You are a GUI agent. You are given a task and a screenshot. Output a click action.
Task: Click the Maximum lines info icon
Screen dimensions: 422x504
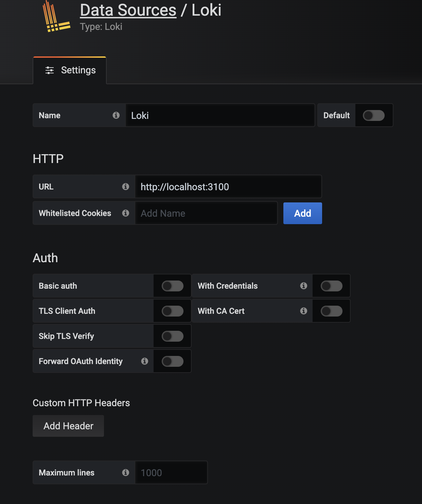(126, 472)
